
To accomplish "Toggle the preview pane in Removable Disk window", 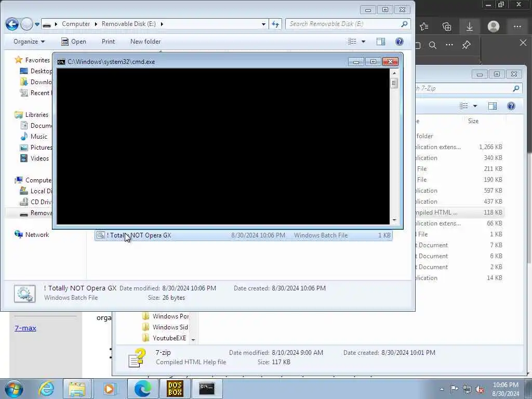I will 381,42.
